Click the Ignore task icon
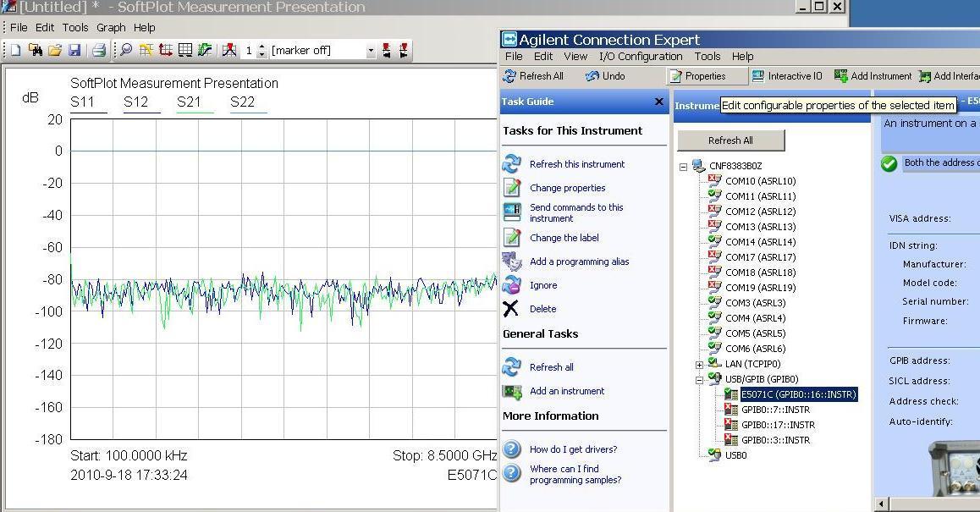This screenshot has width=980, height=512. [512, 285]
